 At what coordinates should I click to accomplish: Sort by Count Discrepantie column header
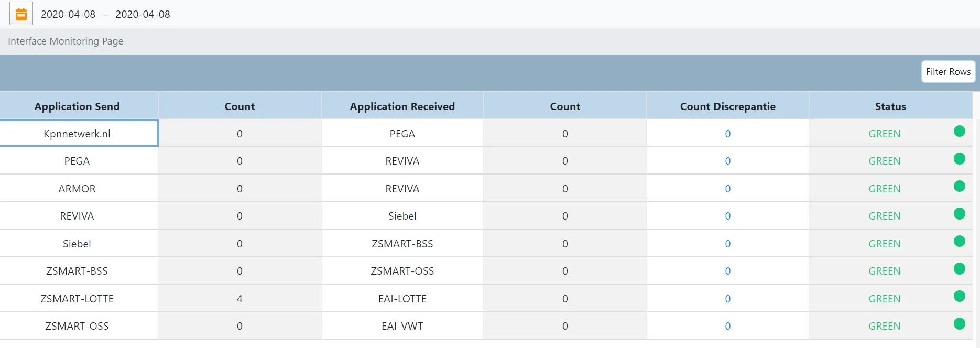(x=727, y=106)
